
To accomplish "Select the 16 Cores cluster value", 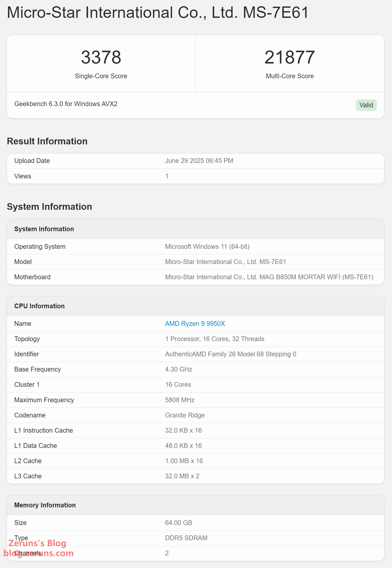I will pyautogui.click(x=178, y=384).
